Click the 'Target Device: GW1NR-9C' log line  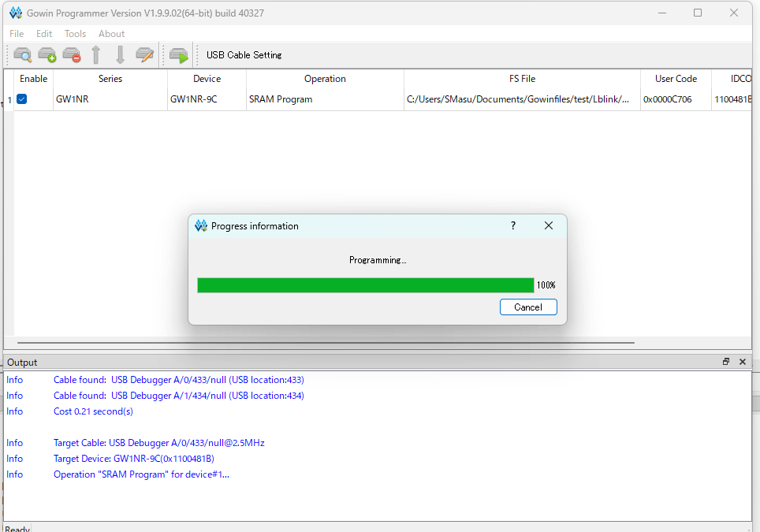[x=134, y=459]
